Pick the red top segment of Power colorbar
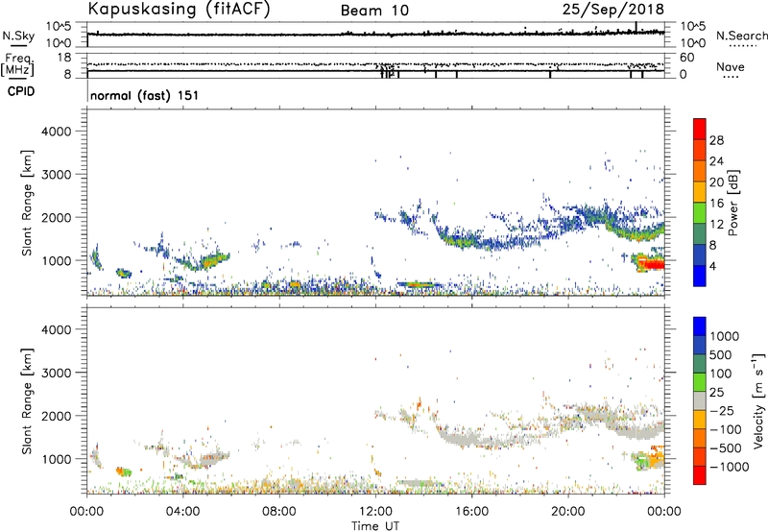This screenshot has width=768, height=532. tap(700, 129)
